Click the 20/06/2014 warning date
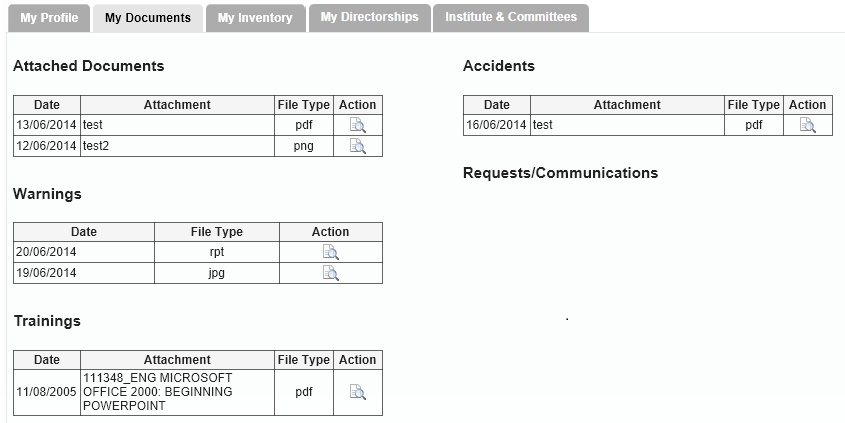 (46, 252)
